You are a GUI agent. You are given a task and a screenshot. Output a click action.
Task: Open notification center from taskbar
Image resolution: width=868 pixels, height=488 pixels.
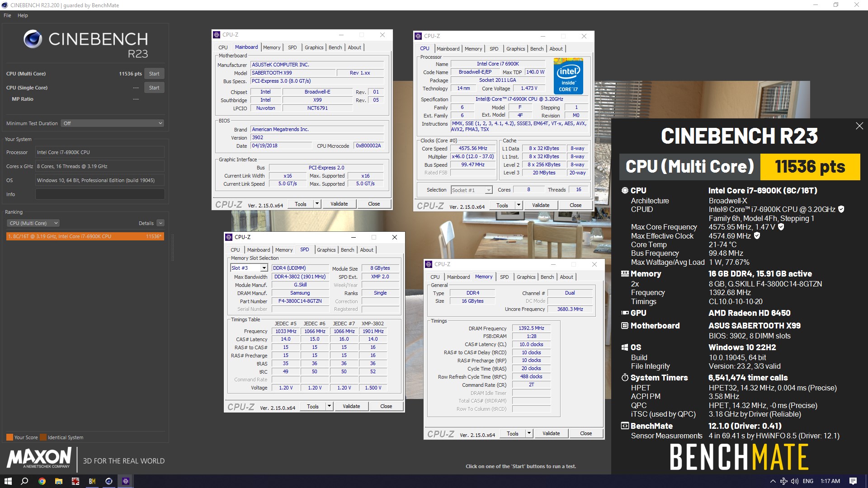[x=853, y=481]
